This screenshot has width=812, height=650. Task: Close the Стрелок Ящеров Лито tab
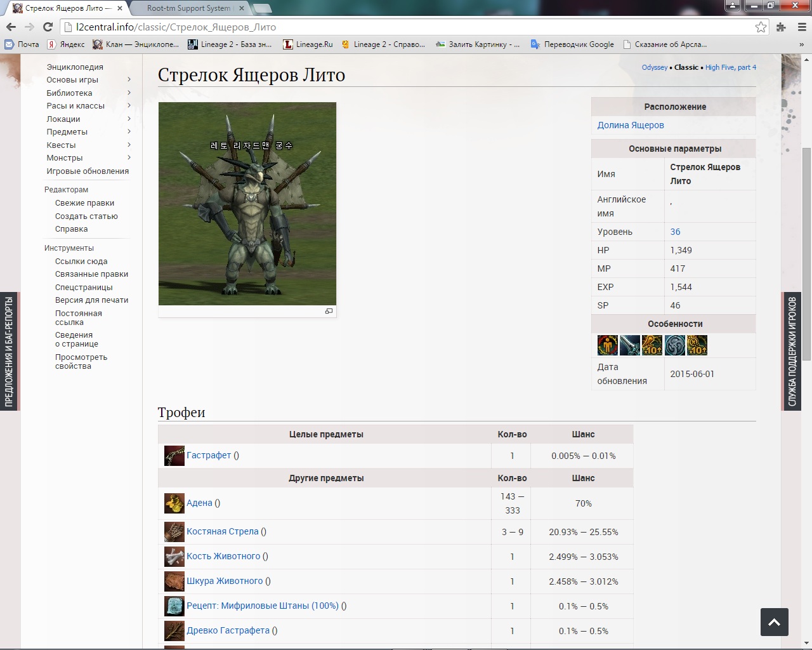[x=119, y=8]
